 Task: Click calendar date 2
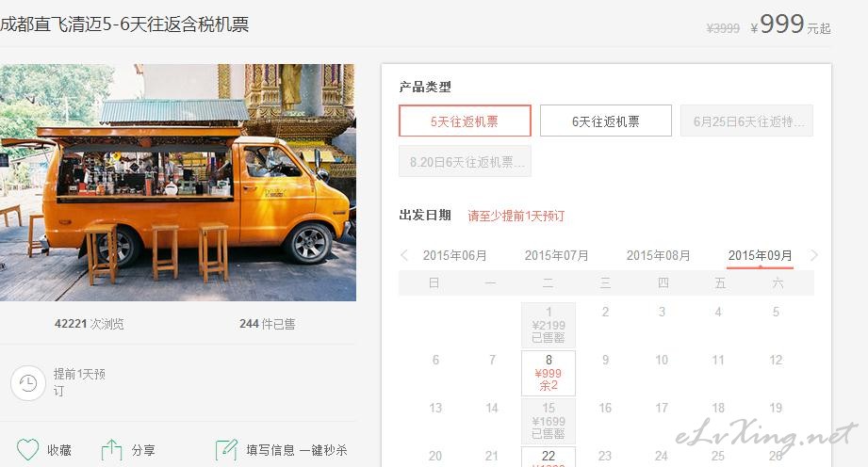click(x=605, y=312)
